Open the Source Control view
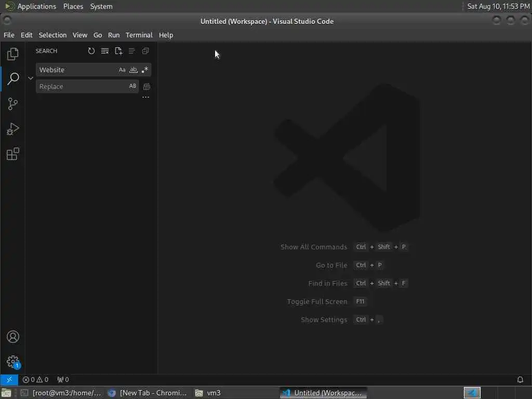Viewport: 532px width, 399px height. click(12, 104)
